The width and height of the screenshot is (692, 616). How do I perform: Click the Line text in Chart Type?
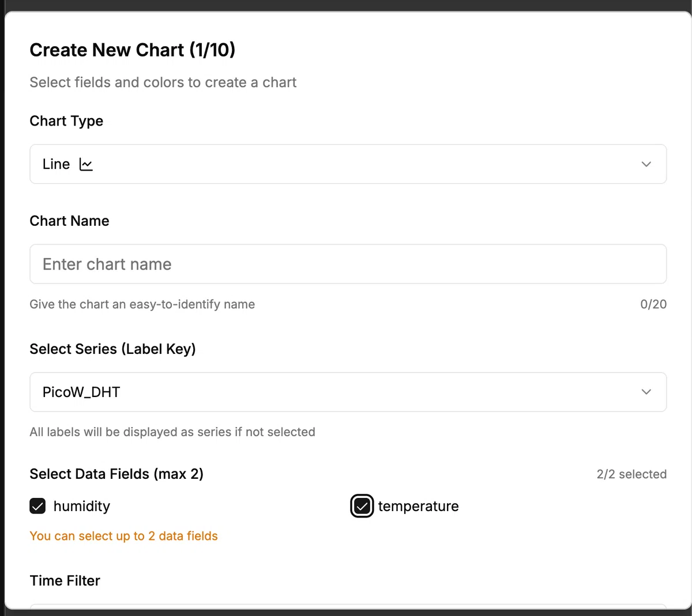(x=56, y=164)
